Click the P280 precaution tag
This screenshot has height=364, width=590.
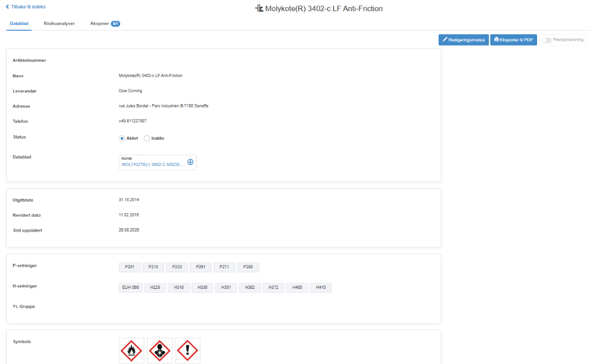(x=248, y=267)
